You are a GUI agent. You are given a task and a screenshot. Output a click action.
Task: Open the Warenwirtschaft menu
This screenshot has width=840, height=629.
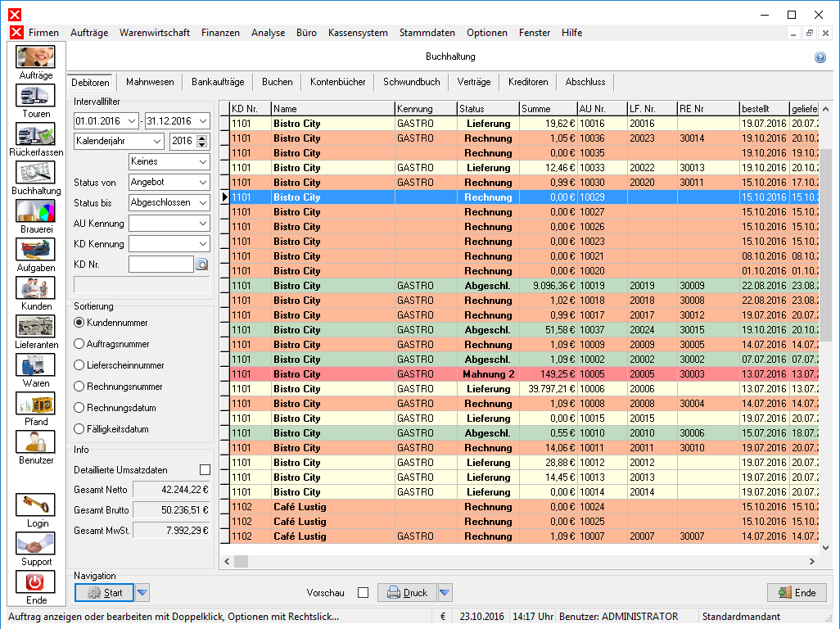[154, 33]
